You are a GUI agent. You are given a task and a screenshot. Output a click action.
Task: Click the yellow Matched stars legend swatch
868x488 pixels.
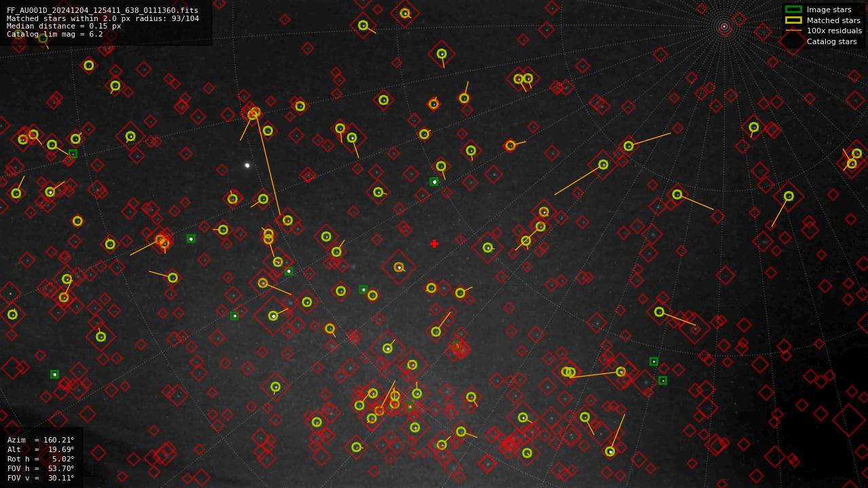(793, 20)
